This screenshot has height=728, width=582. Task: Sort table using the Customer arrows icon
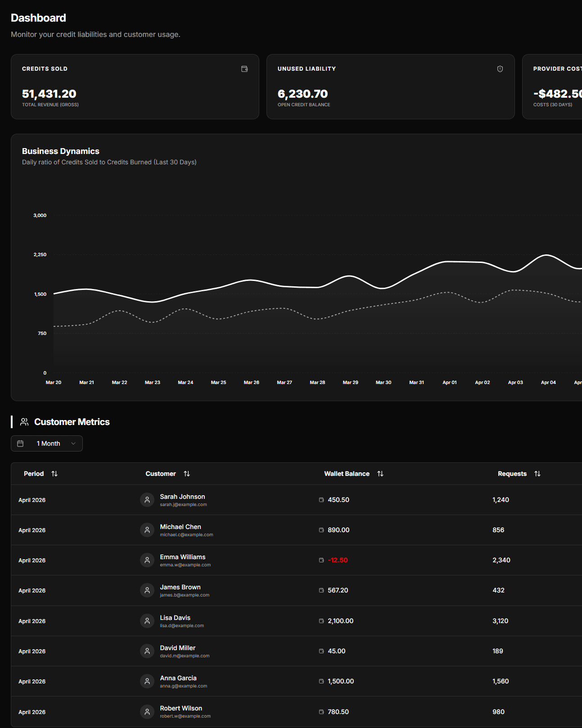pyautogui.click(x=187, y=474)
